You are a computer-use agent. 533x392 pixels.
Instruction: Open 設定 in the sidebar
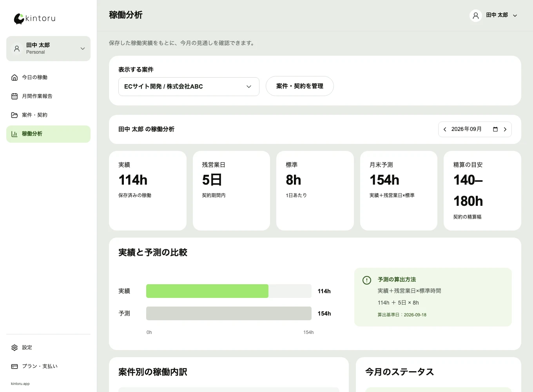(x=48, y=347)
